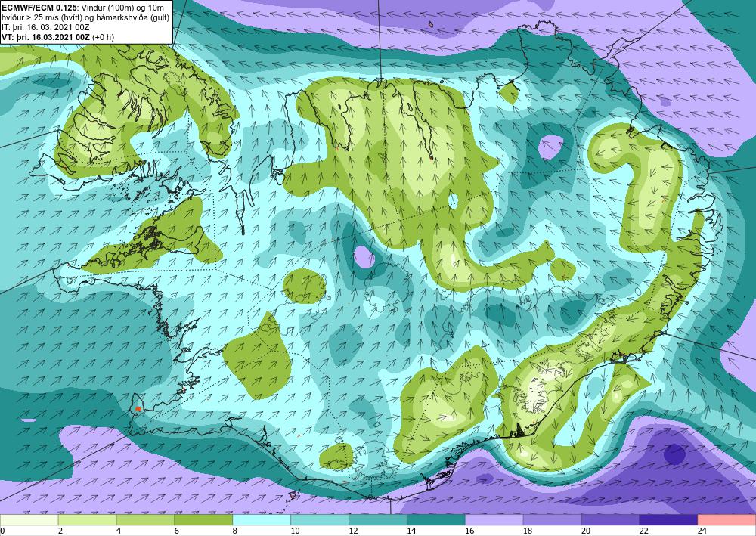Pick the purple 20–22 m/s color swatch
This screenshot has height=536, width=756.
[610, 520]
